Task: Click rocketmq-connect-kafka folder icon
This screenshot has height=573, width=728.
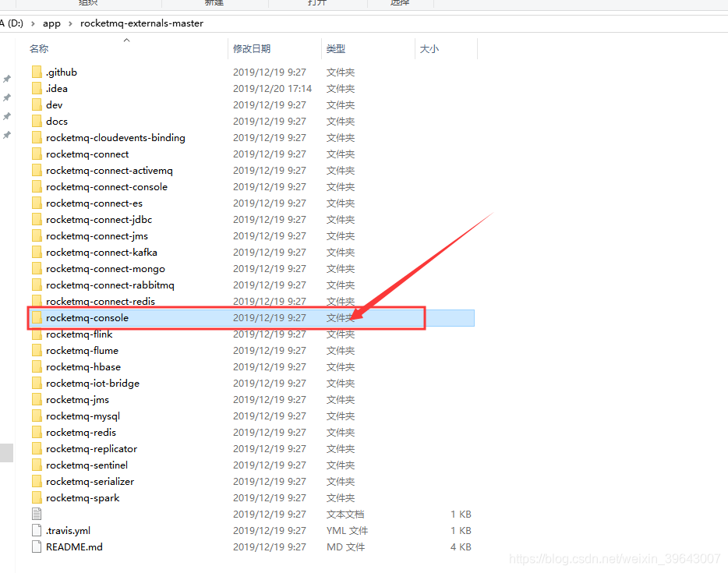Action: click(37, 252)
